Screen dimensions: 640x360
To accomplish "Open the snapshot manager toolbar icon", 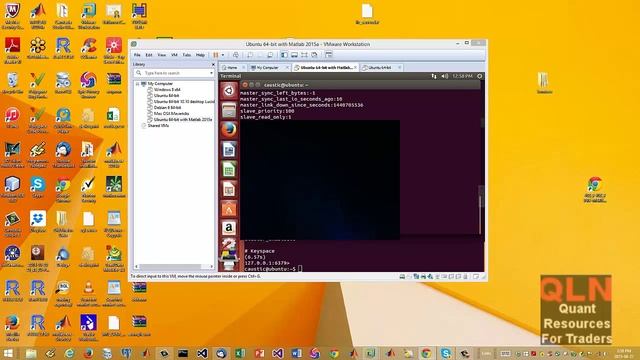I will point(270,55).
